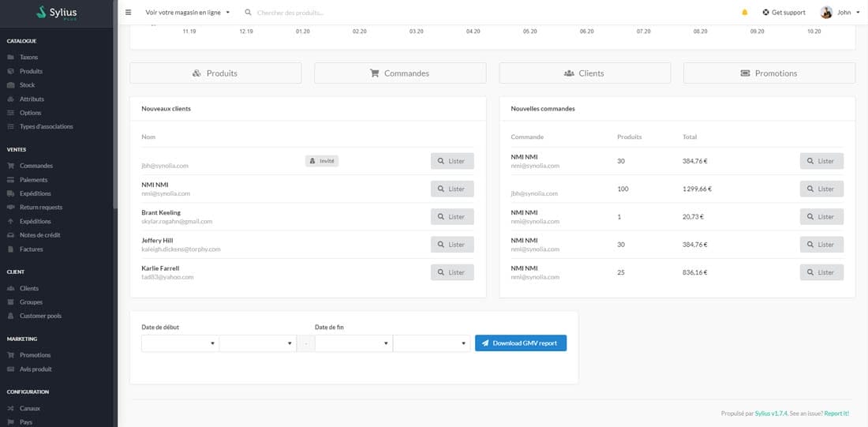Screen dimensions: 868x427
Task: Select Avis produit in Marketing section
Action: tap(36, 369)
